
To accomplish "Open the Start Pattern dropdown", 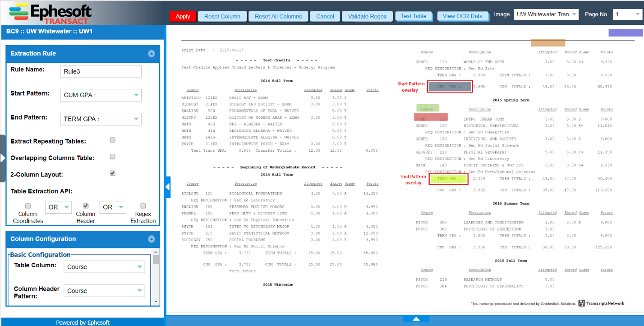I will pyautogui.click(x=136, y=95).
